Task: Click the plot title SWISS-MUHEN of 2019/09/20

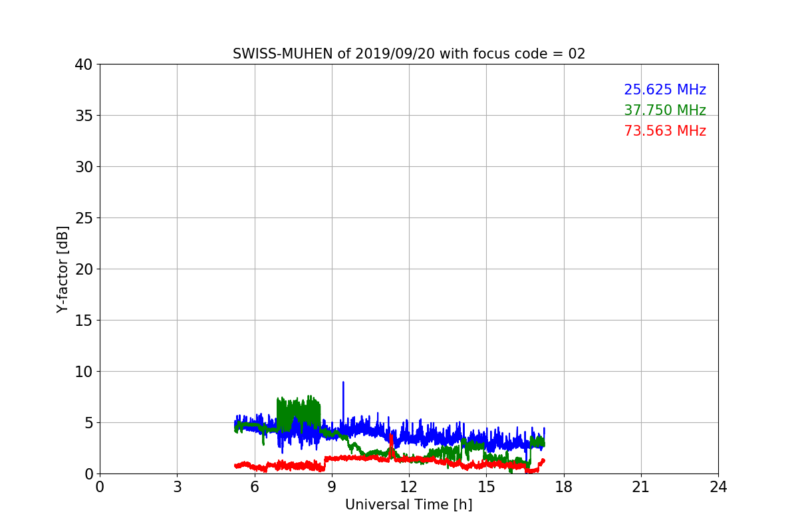Action: point(408,54)
